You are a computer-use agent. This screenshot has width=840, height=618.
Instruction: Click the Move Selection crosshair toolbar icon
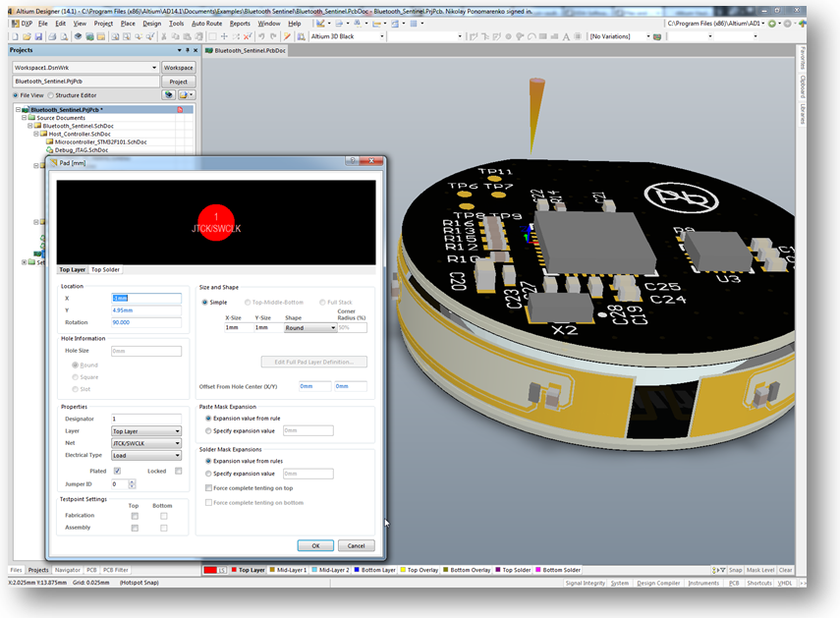pyautogui.click(x=224, y=36)
